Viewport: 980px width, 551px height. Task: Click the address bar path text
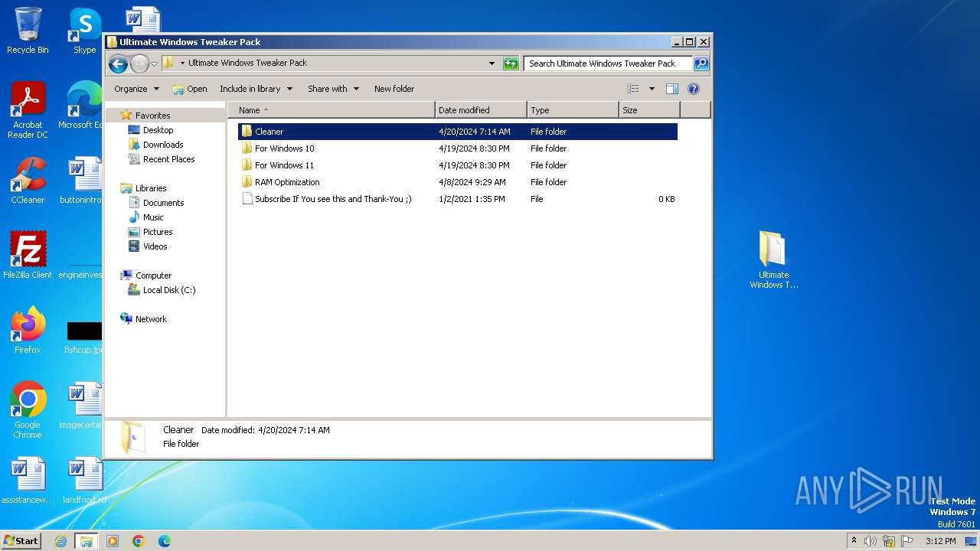point(247,64)
